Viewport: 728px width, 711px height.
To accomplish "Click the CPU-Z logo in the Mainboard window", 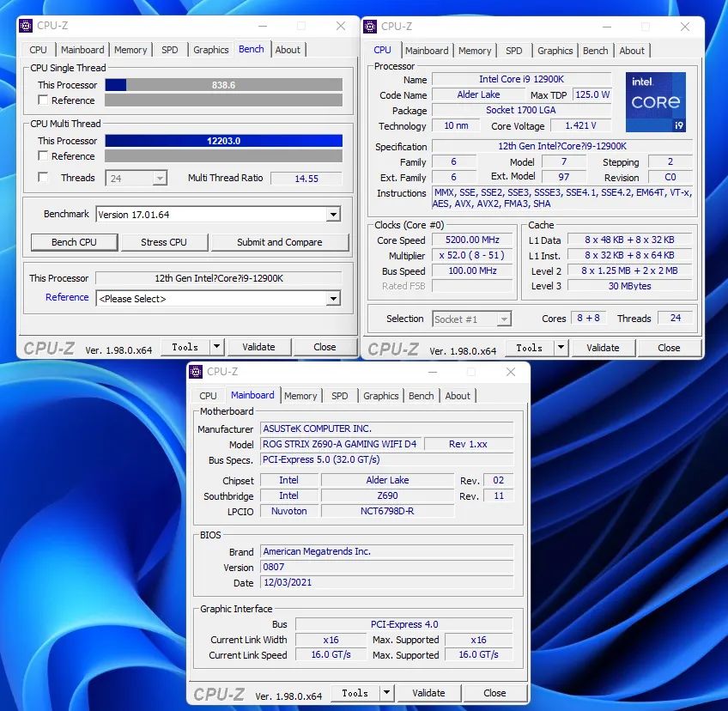I will coord(219,692).
